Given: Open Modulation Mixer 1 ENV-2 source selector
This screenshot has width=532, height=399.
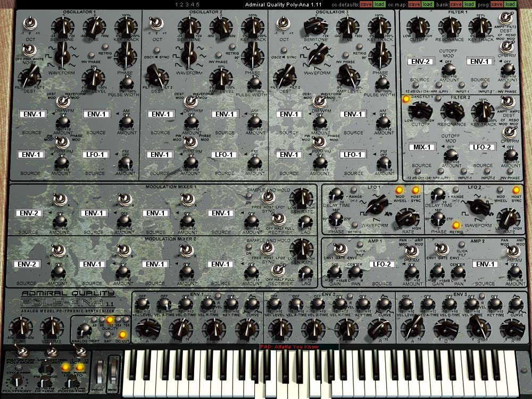Looking at the screenshot, I should (x=29, y=213).
